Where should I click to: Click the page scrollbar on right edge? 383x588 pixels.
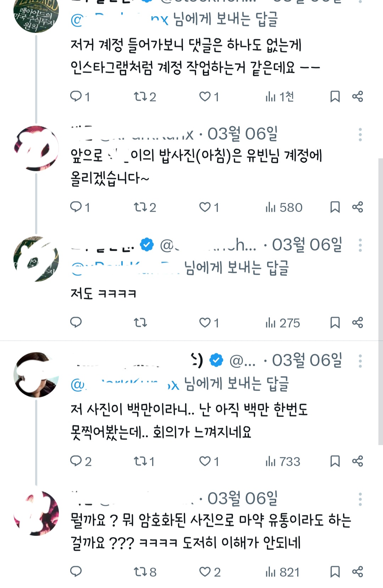[381, 301]
